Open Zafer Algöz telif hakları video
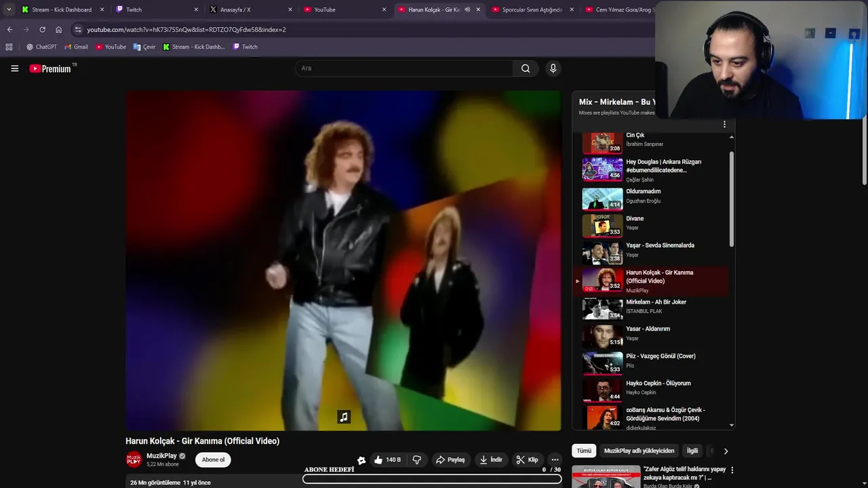The height and width of the screenshot is (488, 868). (684, 473)
